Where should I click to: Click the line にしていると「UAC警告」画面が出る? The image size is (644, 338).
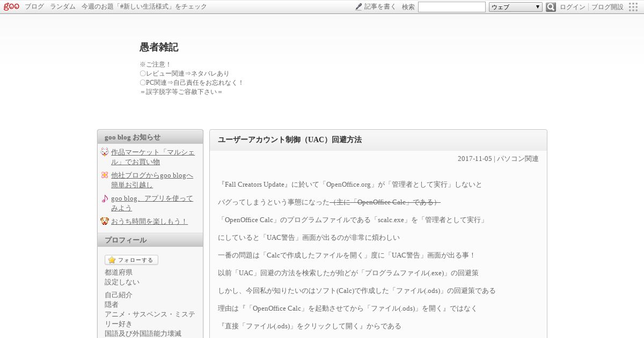[x=309, y=238]
